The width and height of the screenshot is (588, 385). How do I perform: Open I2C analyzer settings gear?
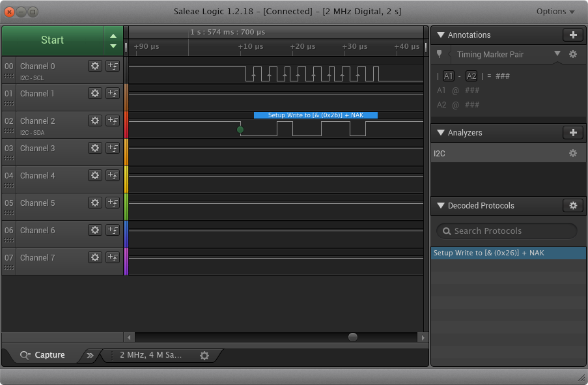click(572, 153)
